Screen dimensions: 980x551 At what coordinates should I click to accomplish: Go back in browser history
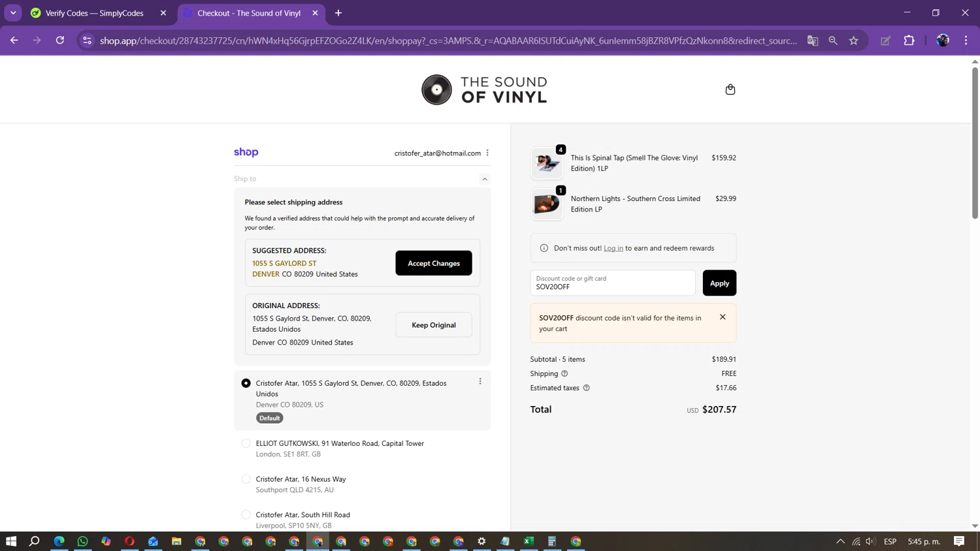pos(14,40)
